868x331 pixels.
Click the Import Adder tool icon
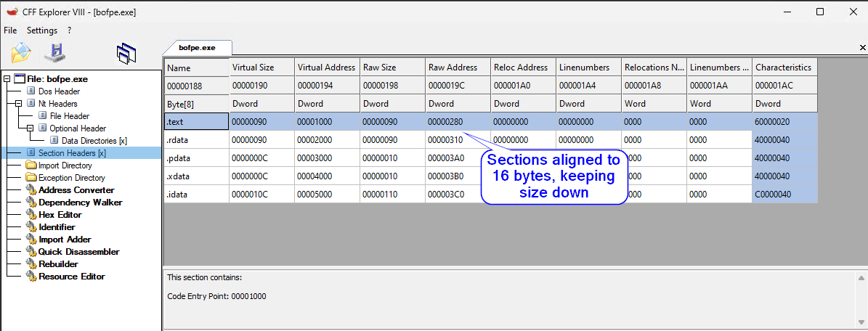point(31,240)
